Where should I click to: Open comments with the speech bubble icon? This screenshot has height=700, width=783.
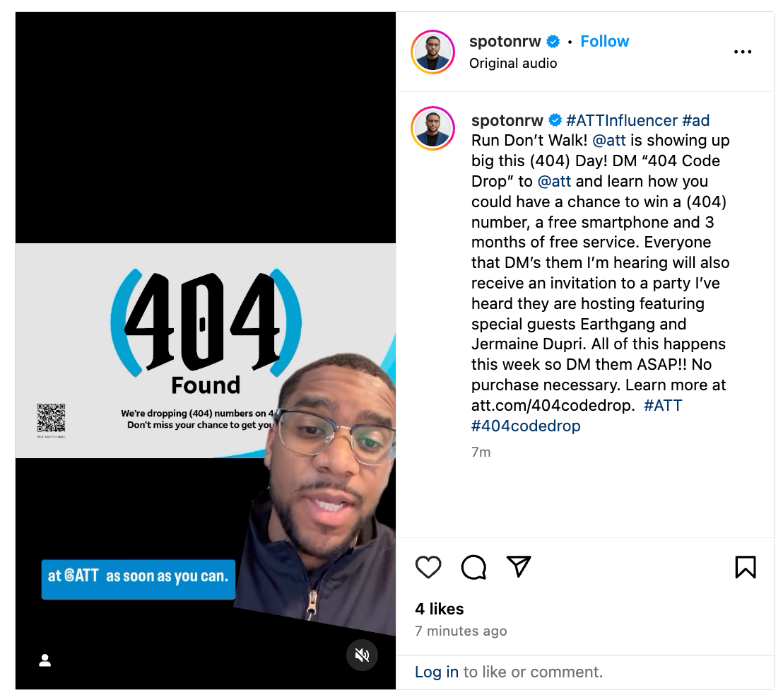point(473,567)
